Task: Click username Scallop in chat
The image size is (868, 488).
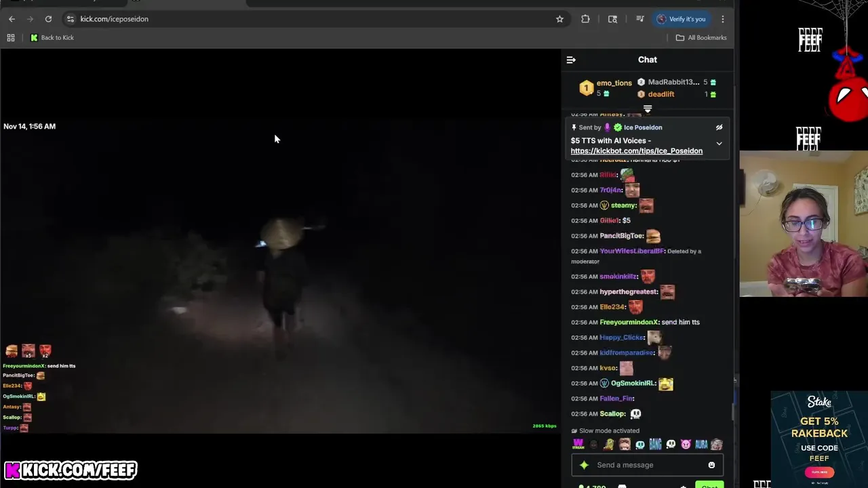Action: (x=612, y=413)
